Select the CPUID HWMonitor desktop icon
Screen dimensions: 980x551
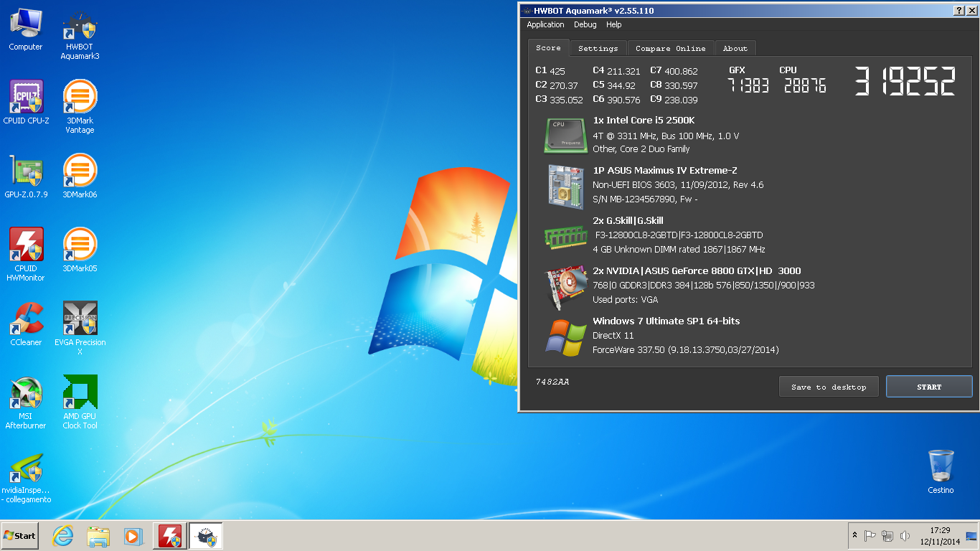pyautogui.click(x=27, y=255)
